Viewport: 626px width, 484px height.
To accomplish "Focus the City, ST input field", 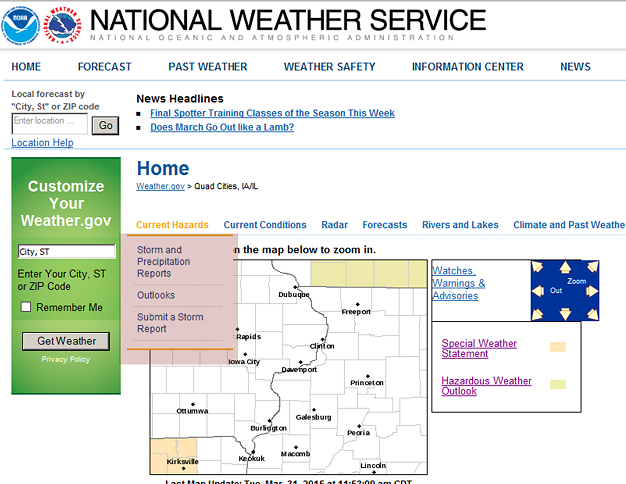I will pos(67,252).
